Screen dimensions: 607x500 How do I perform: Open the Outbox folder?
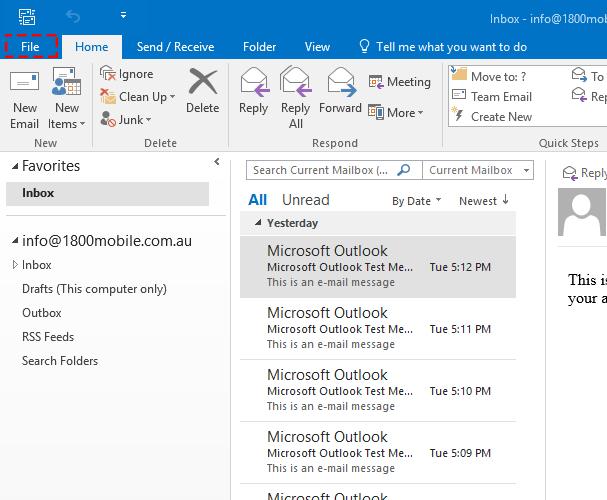[x=42, y=313]
